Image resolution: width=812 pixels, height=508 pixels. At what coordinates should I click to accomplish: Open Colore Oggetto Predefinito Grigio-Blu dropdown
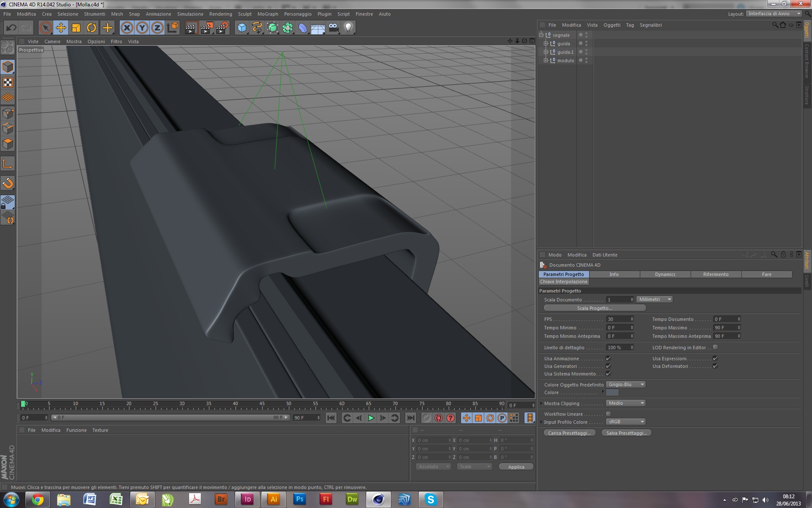(626, 384)
